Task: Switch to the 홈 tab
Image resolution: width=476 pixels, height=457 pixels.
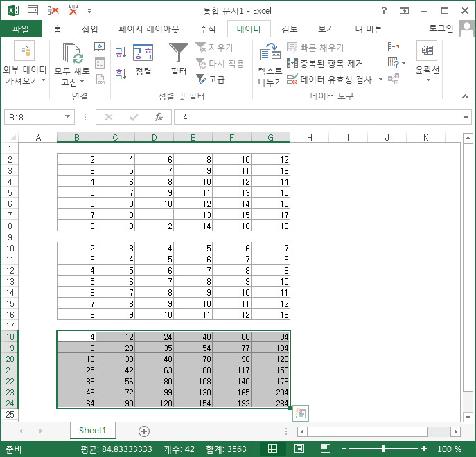Action: click(x=58, y=29)
